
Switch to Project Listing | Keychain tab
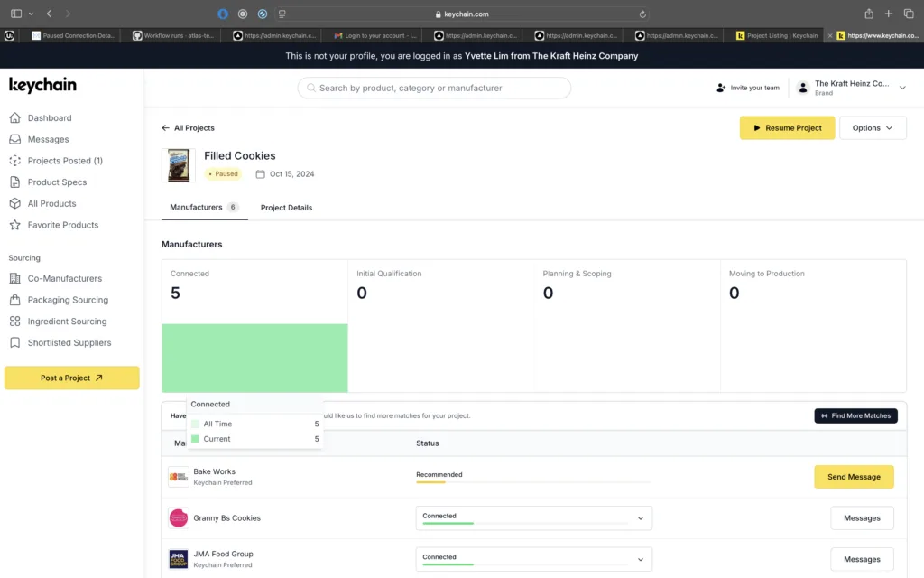(777, 35)
